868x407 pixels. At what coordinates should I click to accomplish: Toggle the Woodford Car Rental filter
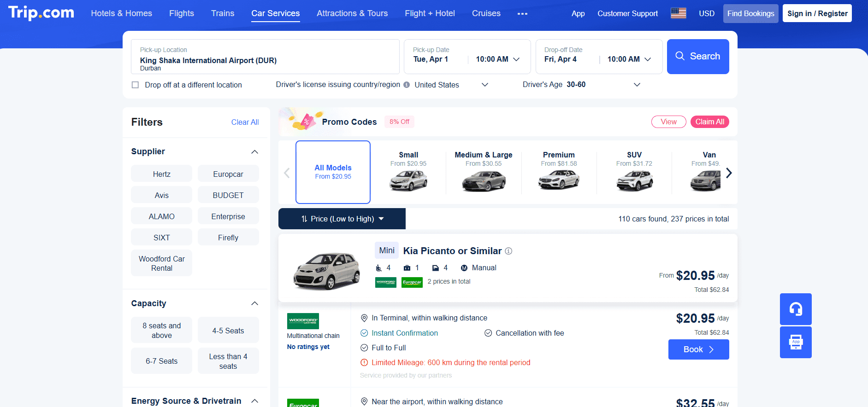(x=161, y=263)
